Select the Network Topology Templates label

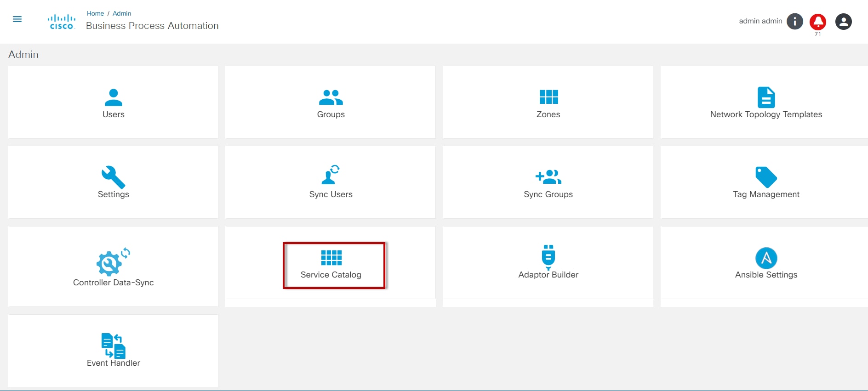[766, 114]
